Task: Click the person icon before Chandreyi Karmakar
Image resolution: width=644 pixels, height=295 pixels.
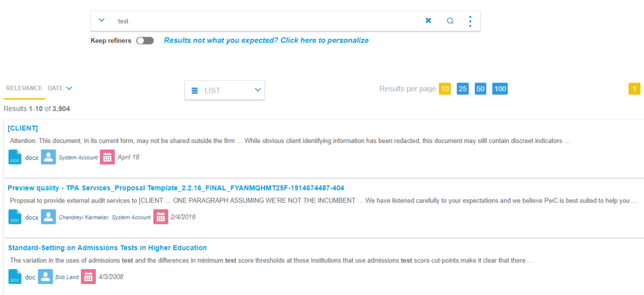Action: (x=48, y=217)
